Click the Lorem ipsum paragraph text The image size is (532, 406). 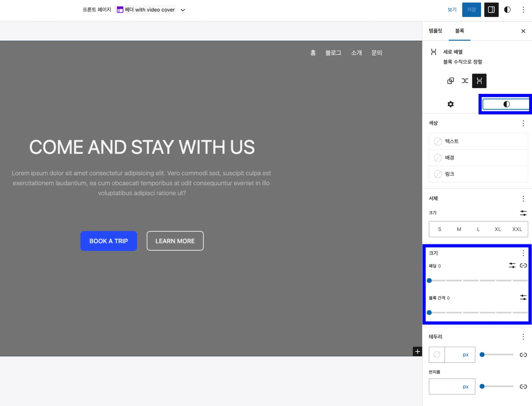(141, 183)
